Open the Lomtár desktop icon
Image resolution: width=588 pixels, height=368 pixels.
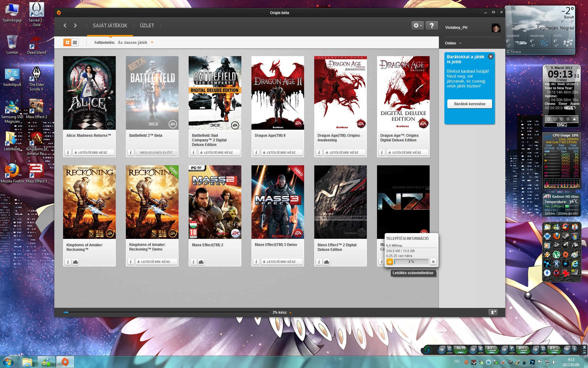pyautogui.click(x=12, y=44)
